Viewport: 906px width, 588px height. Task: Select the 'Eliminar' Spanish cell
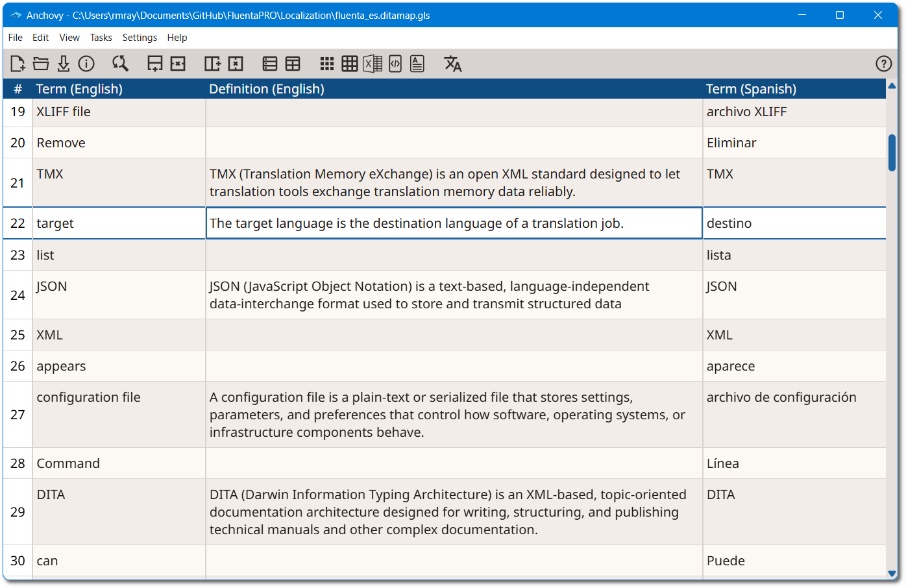tap(795, 143)
